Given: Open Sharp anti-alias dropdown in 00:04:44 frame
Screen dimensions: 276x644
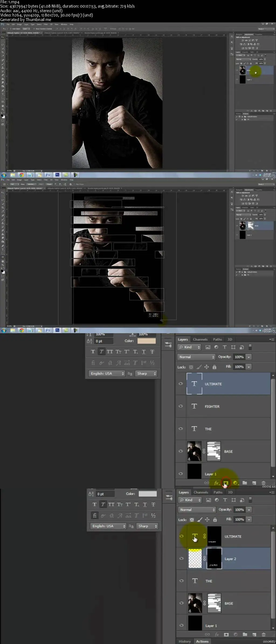Looking at the screenshot, I should 146,373.
